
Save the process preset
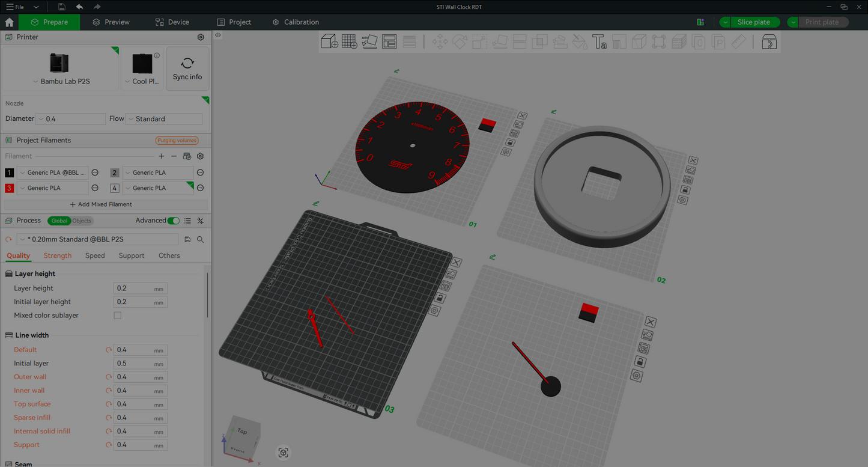click(187, 239)
